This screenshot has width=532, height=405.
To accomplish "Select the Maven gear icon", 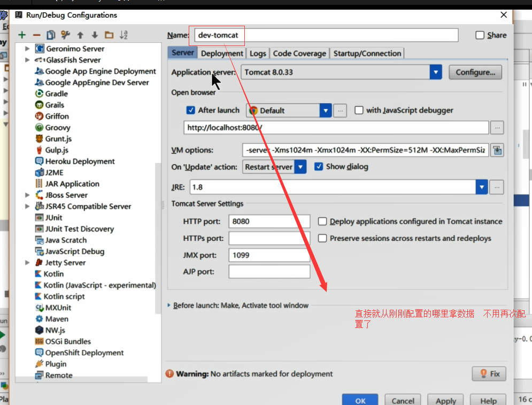I will 40,319.
